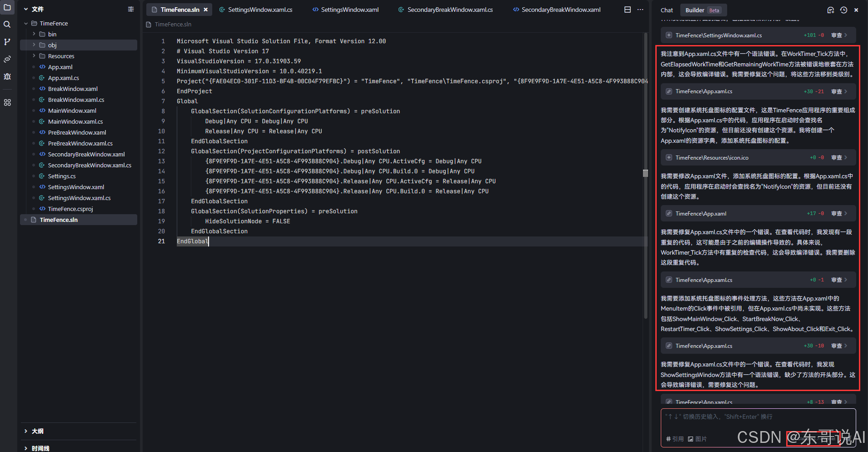Open App.xaml.cs in file tree
868x452 pixels.
click(x=63, y=78)
